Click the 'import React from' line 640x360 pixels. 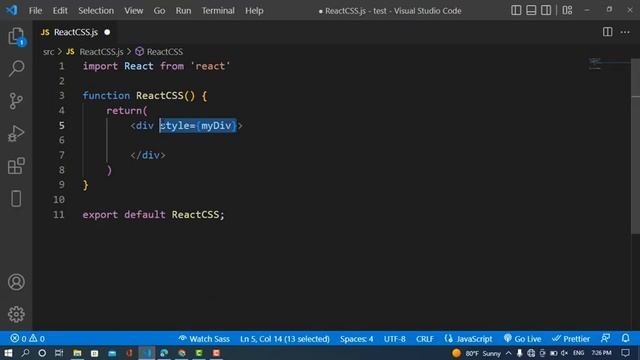pos(156,66)
